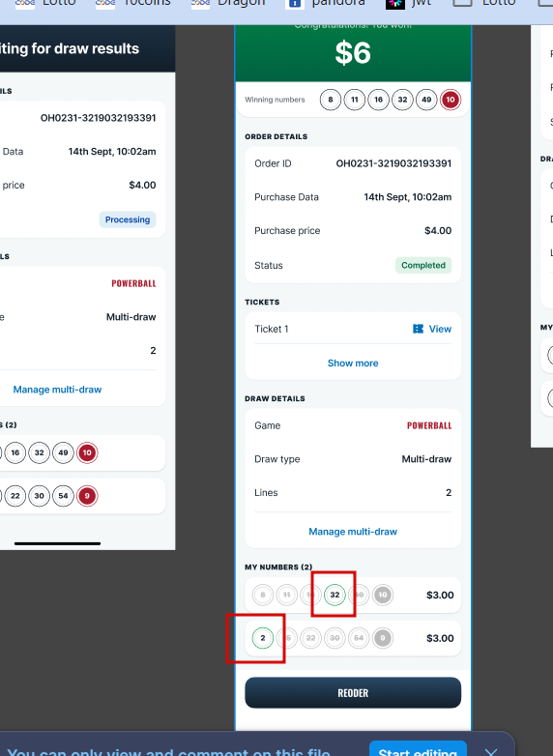
Task: Click ball 49 in the waiting-for-draw frame
Action: [63, 452]
